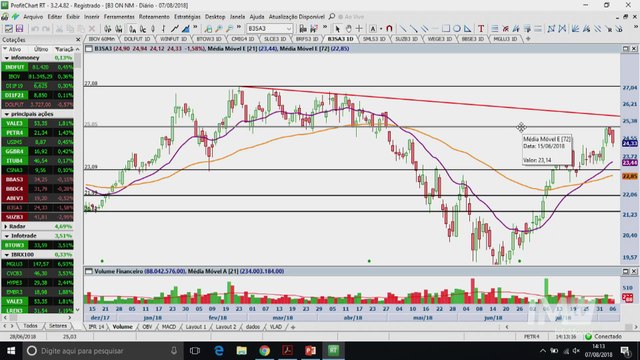Screen dimensions: 640x360
Task: Select the red fan lines tool
Action: coord(505,29)
